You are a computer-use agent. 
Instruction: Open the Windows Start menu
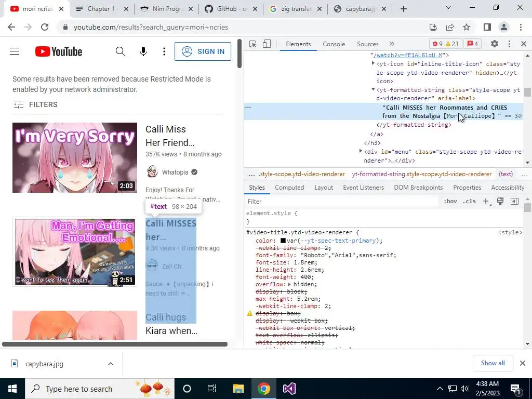point(12,389)
